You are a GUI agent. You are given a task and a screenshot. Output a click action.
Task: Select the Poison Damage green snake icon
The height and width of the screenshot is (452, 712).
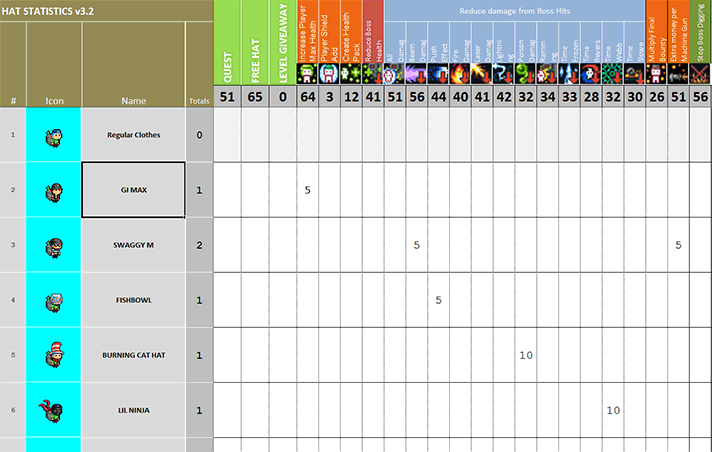[525, 74]
